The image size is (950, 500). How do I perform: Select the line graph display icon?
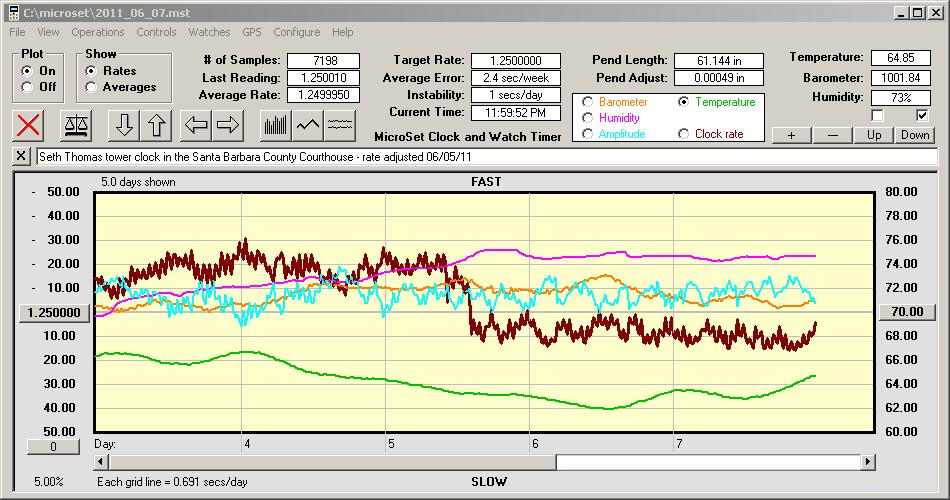pyautogui.click(x=308, y=125)
